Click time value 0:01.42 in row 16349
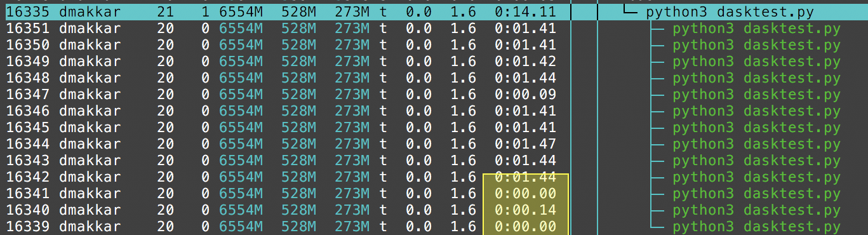The height and width of the screenshot is (235, 868). pyautogui.click(x=525, y=62)
